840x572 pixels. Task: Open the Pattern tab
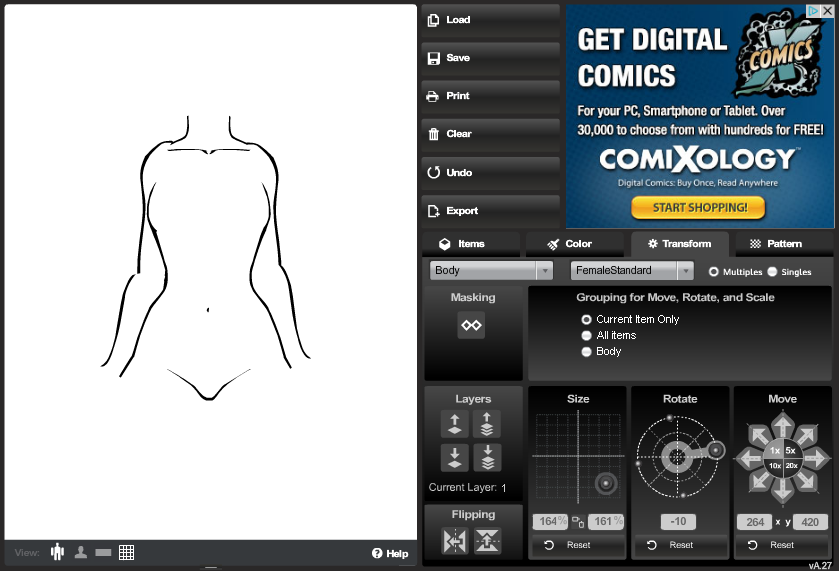pyautogui.click(x=784, y=244)
